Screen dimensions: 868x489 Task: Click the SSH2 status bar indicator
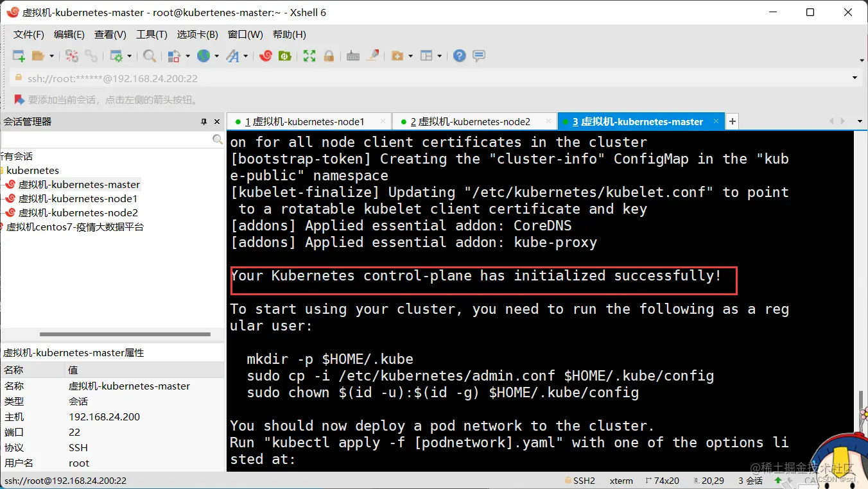580,481
